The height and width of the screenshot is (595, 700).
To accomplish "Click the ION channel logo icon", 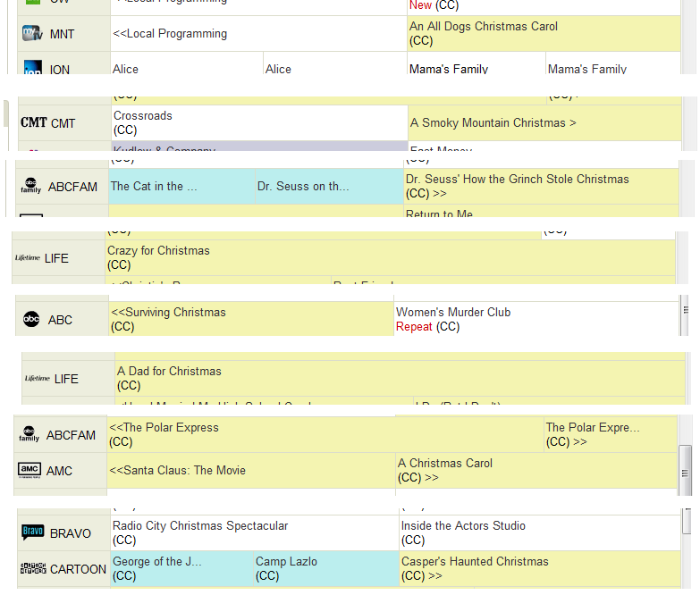I will coord(32,67).
